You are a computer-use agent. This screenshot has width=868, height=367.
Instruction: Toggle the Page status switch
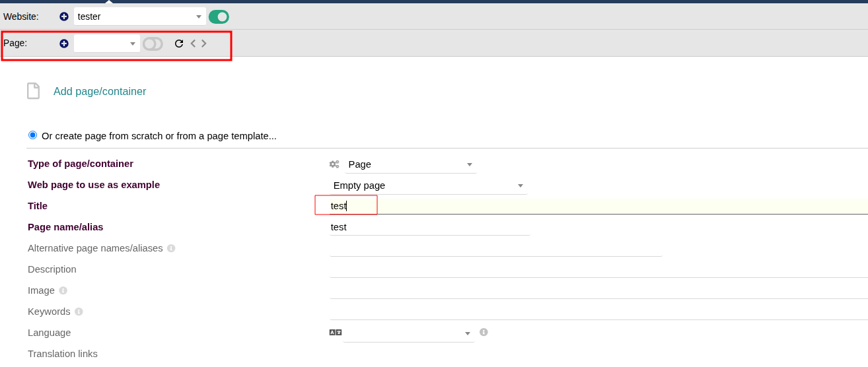click(153, 44)
